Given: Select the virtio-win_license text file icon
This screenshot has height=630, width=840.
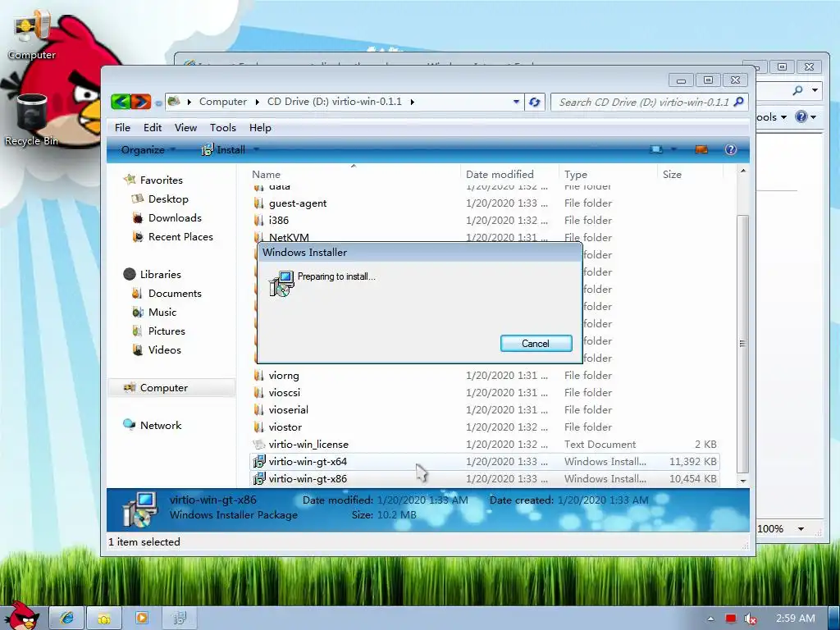Looking at the screenshot, I should click(259, 444).
